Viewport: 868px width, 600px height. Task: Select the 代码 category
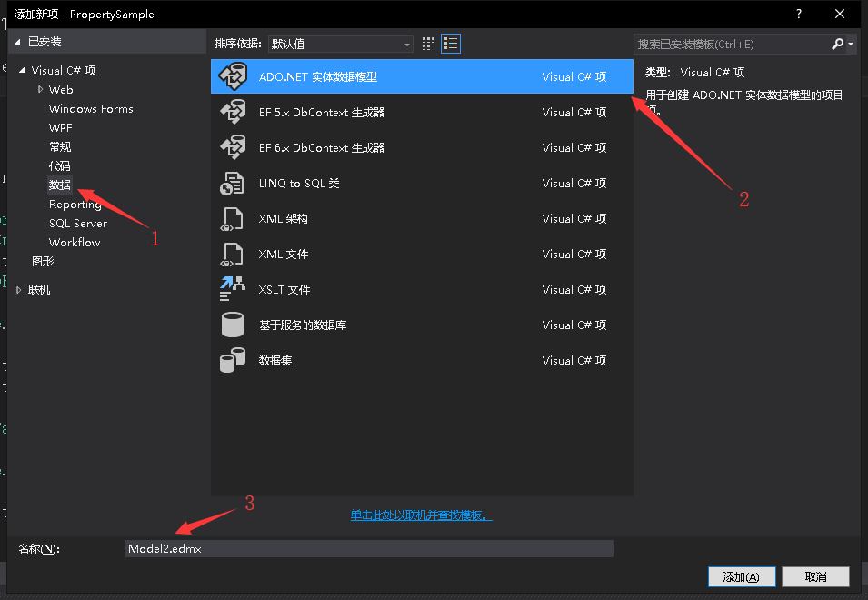click(60, 165)
